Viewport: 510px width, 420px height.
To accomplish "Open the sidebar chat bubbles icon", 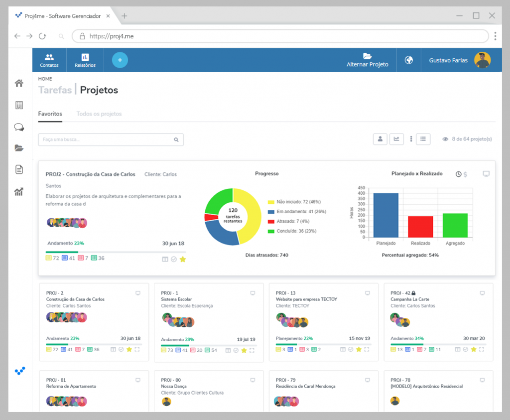I will pos(19,127).
